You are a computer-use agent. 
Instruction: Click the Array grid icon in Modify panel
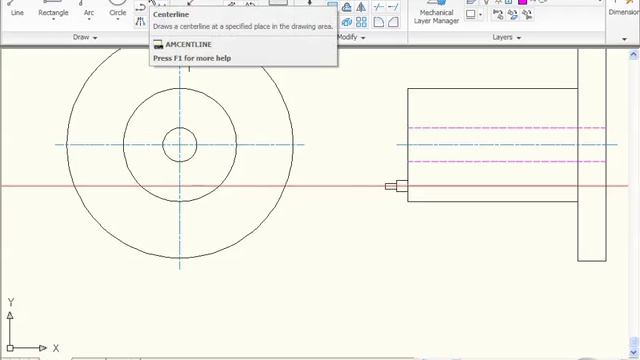(361, 22)
